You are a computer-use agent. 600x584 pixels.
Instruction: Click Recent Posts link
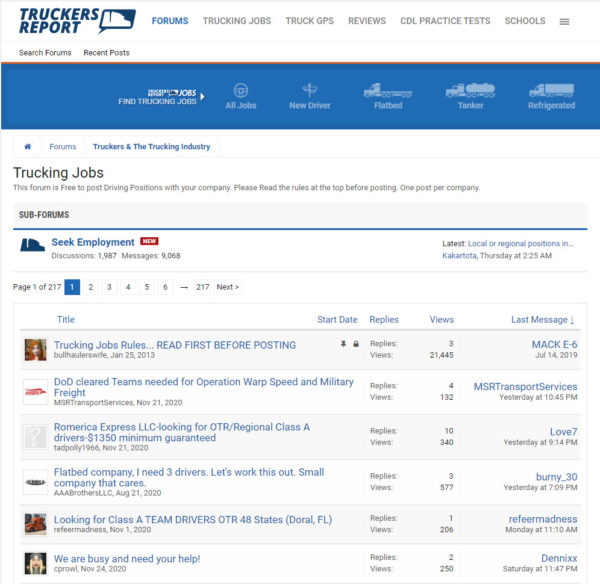[x=106, y=53]
